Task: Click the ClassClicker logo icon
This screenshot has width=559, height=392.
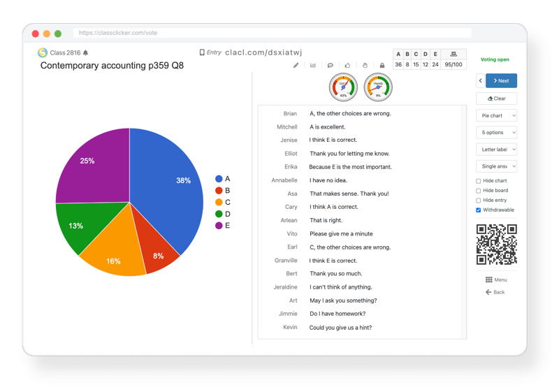Action: point(43,52)
